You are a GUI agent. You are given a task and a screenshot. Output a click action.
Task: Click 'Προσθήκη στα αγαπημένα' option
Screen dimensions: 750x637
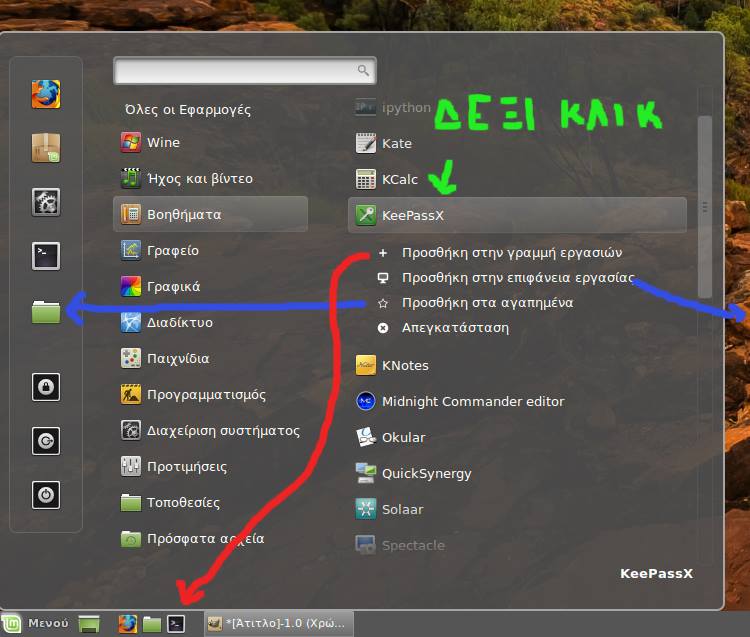(486, 303)
